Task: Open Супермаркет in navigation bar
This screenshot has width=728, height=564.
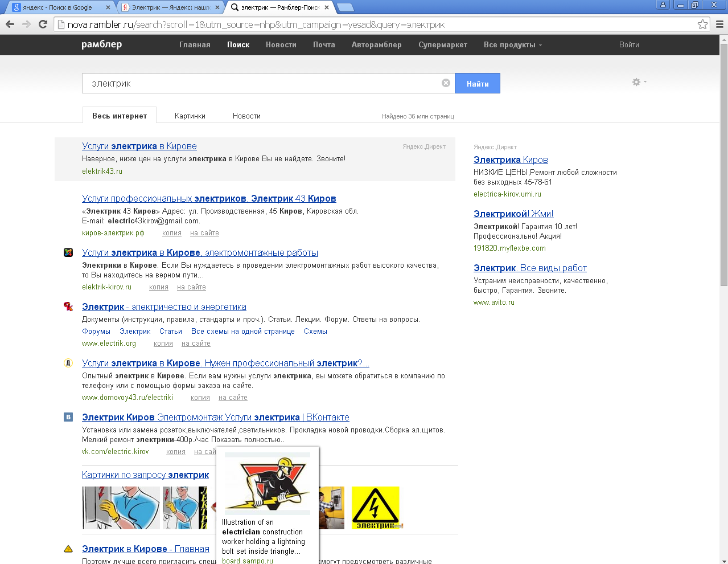Action: 443,44
